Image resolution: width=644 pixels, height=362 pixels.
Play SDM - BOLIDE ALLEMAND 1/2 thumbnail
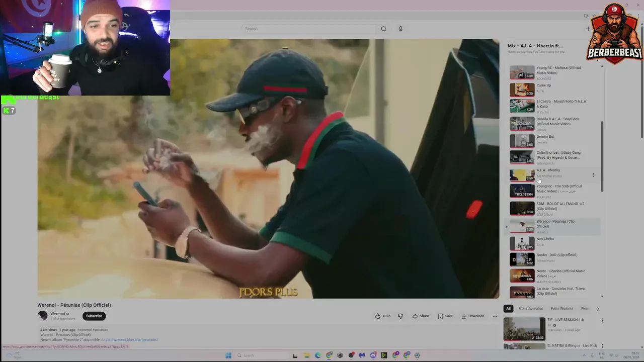pyautogui.click(x=522, y=208)
